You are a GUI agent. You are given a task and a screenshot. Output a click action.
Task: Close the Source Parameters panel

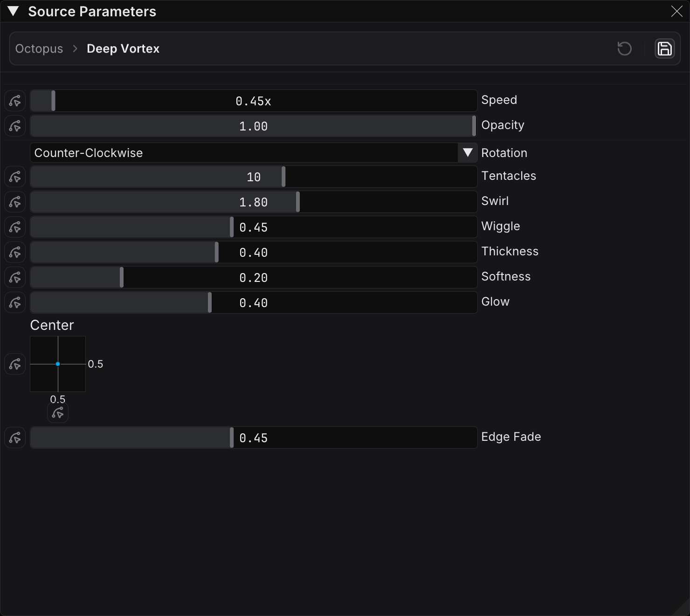click(676, 12)
